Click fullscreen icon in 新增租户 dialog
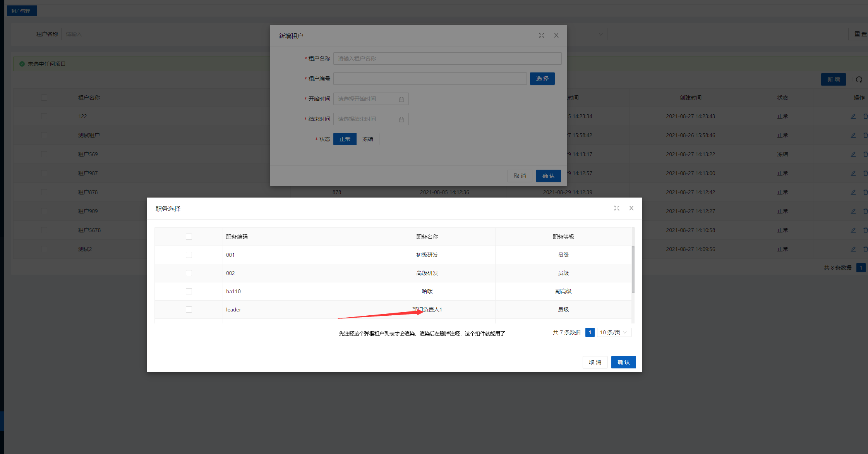The width and height of the screenshot is (868, 454). (542, 35)
